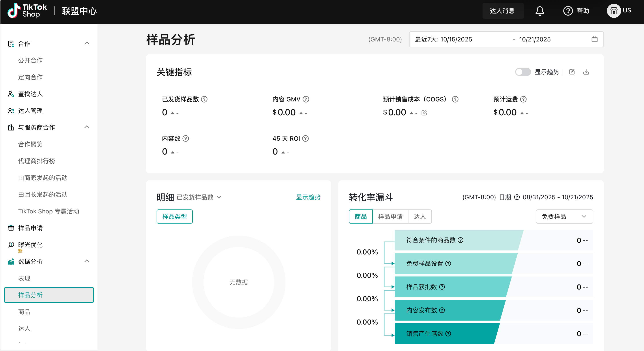Open the help question mark icon
Image resolution: width=644 pixels, height=351 pixels.
pos(568,11)
